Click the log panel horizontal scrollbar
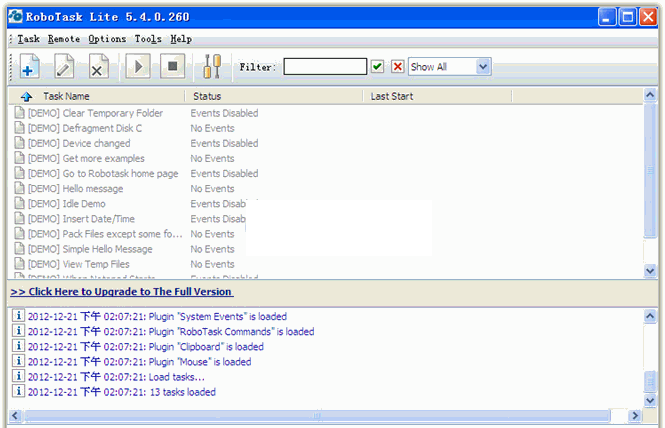 [x=320, y=414]
